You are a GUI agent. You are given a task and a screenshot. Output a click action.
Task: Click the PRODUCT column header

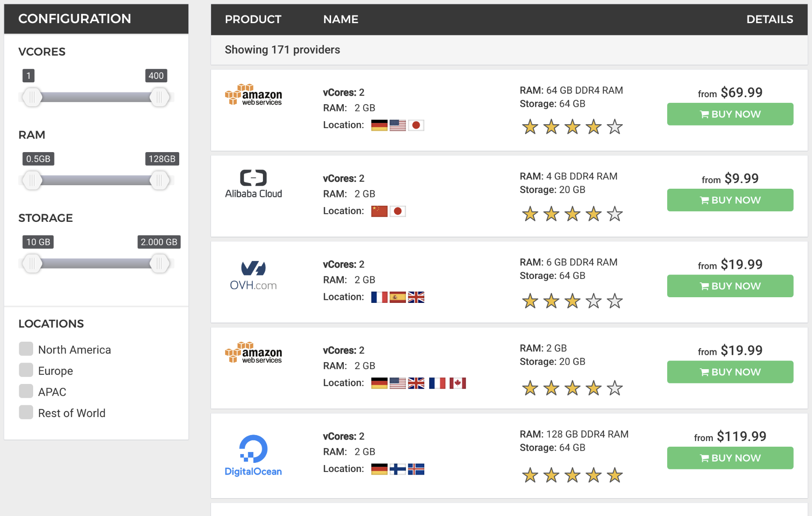pyautogui.click(x=253, y=20)
